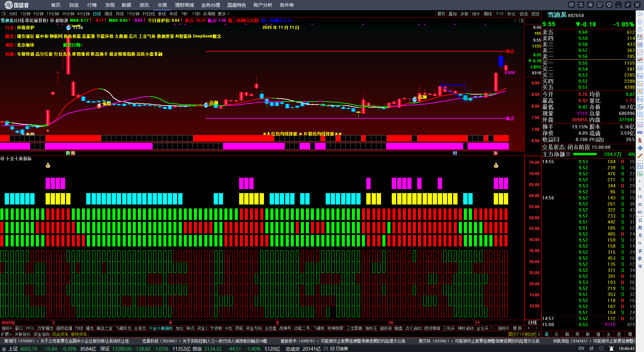
Task: Expand the 更多 period options
Action: click(223, 14)
